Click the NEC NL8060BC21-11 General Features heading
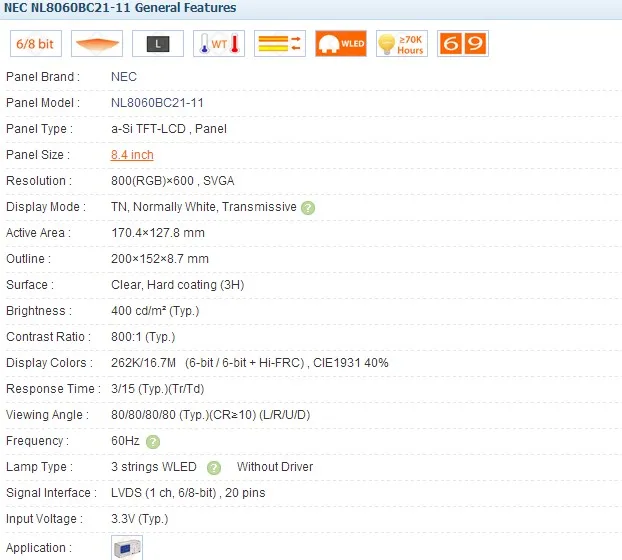 (x=120, y=8)
